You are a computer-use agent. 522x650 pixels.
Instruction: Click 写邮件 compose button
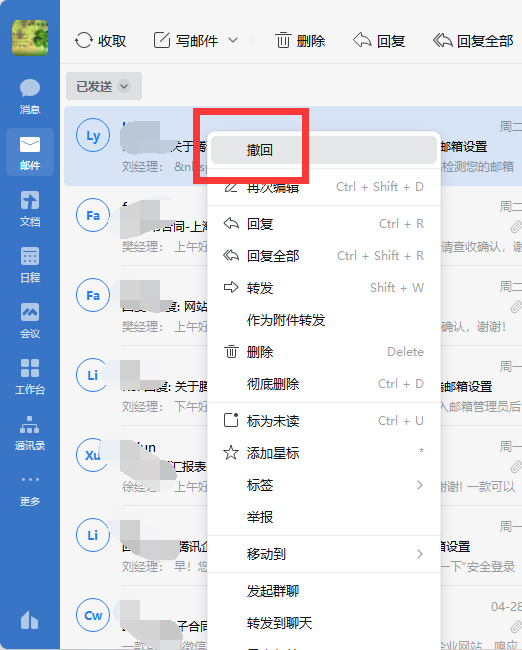[186, 41]
